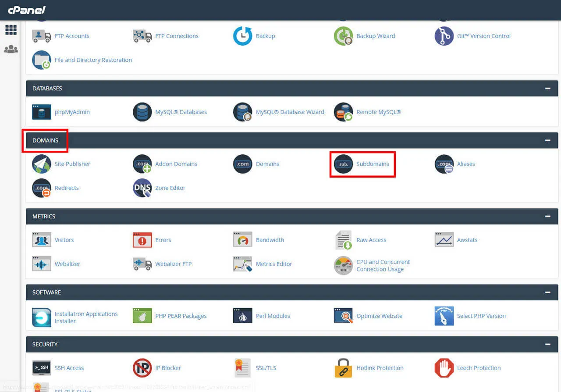
Task: Open the phpMyAdmin icon
Action: 42,112
